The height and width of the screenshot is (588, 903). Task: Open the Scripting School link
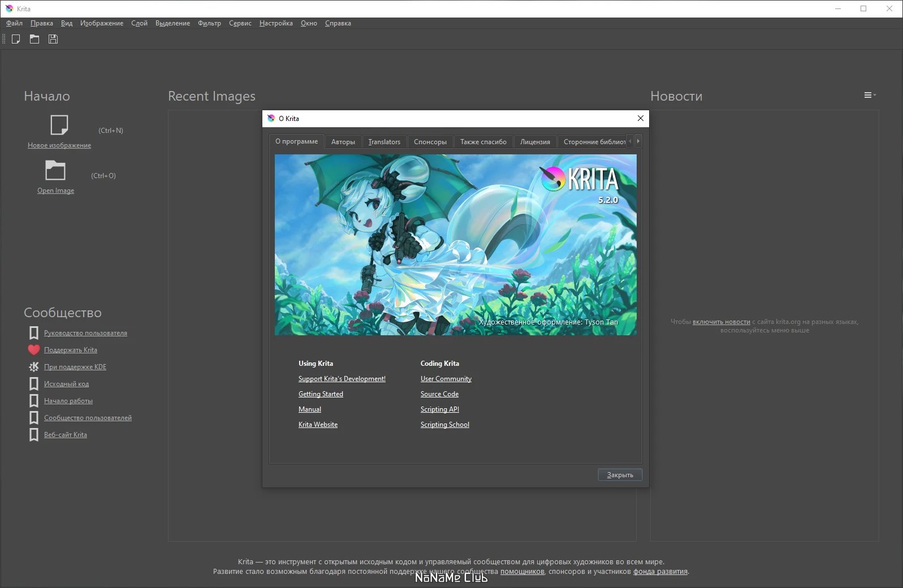(x=445, y=425)
